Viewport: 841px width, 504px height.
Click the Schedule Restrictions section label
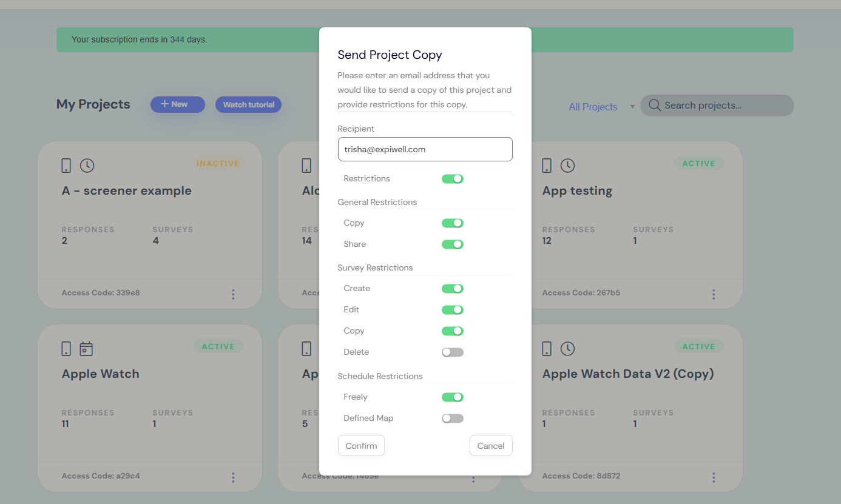(x=380, y=376)
